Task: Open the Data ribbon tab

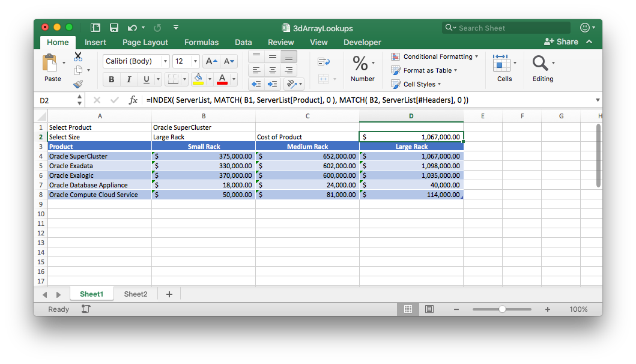Action: [243, 42]
